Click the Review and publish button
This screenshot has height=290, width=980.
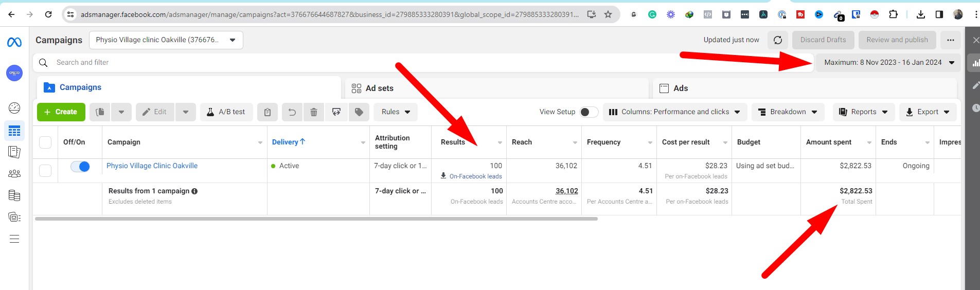pyautogui.click(x=897, y=40)
